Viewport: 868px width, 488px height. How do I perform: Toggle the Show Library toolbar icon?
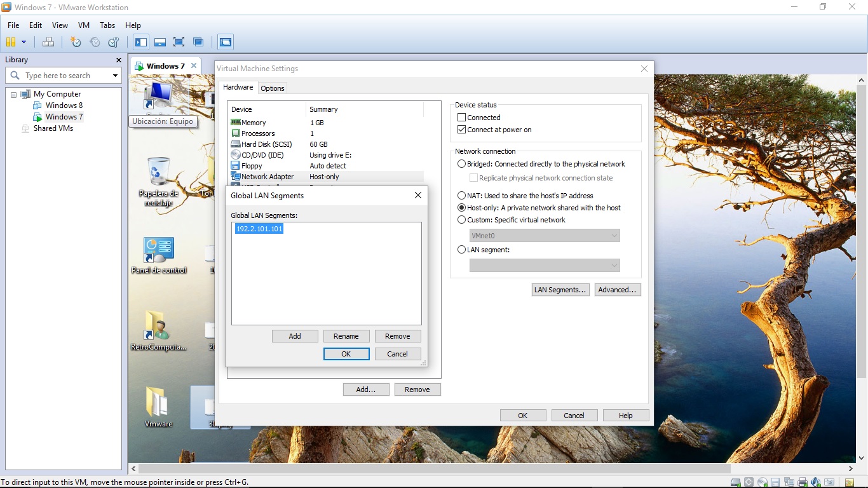click(x=141, y=42)
